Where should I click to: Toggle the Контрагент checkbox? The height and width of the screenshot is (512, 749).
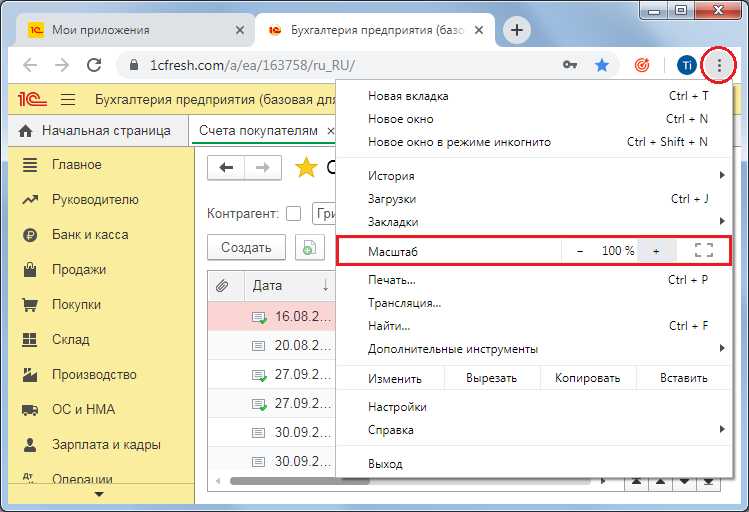293,213
